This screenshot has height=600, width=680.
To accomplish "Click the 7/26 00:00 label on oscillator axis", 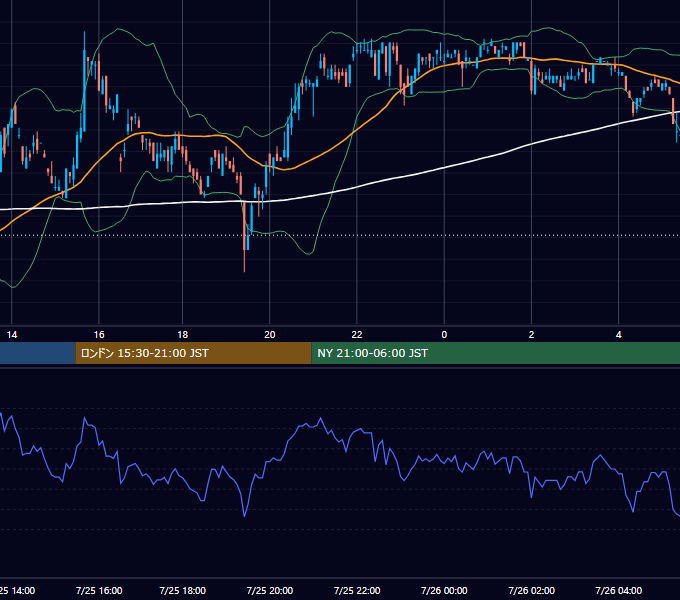I will [444, 590].
